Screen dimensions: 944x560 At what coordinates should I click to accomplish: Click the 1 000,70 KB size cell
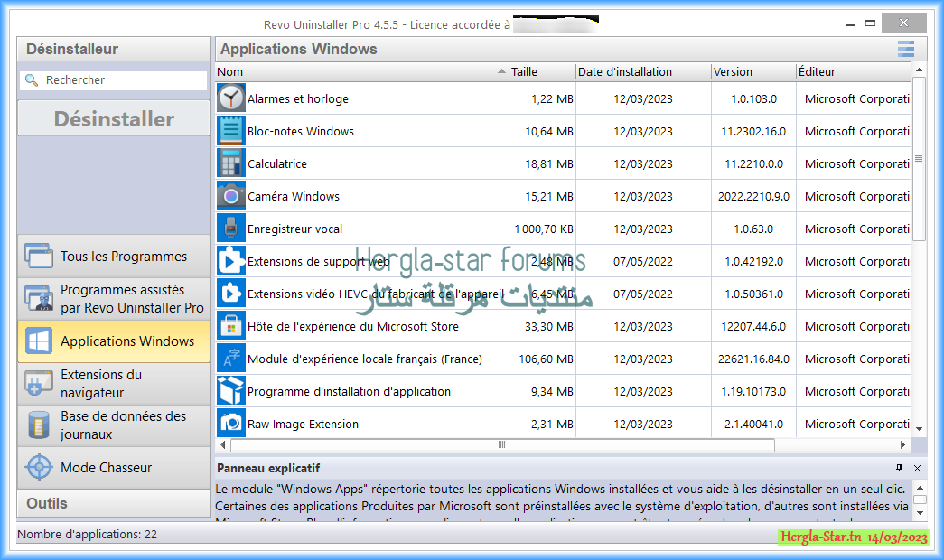coord(544,229)
